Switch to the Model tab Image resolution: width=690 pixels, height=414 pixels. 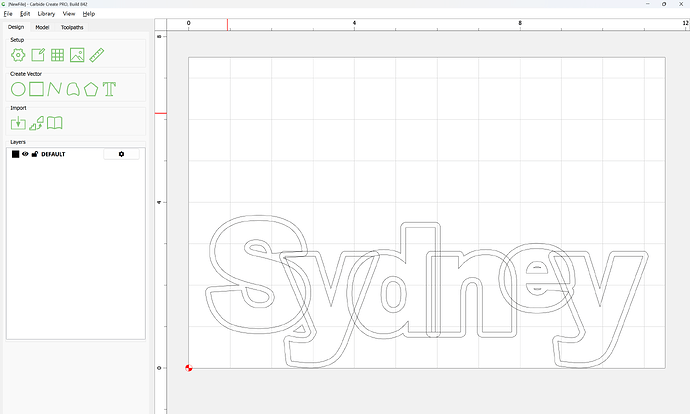42,27
